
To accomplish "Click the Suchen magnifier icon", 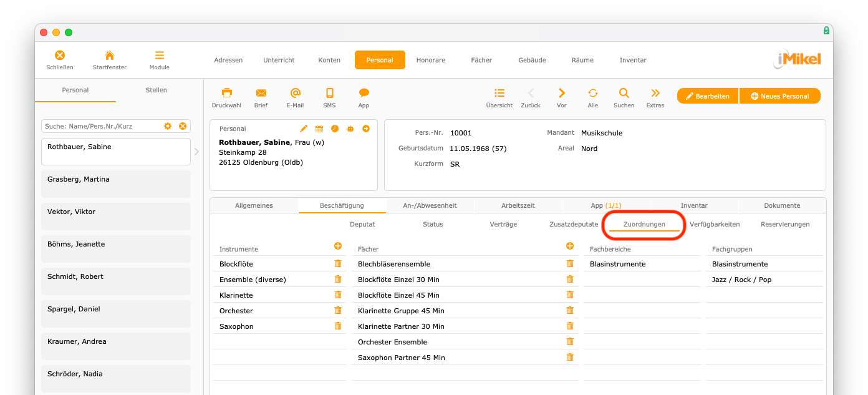I will click(x=624, y=93).
